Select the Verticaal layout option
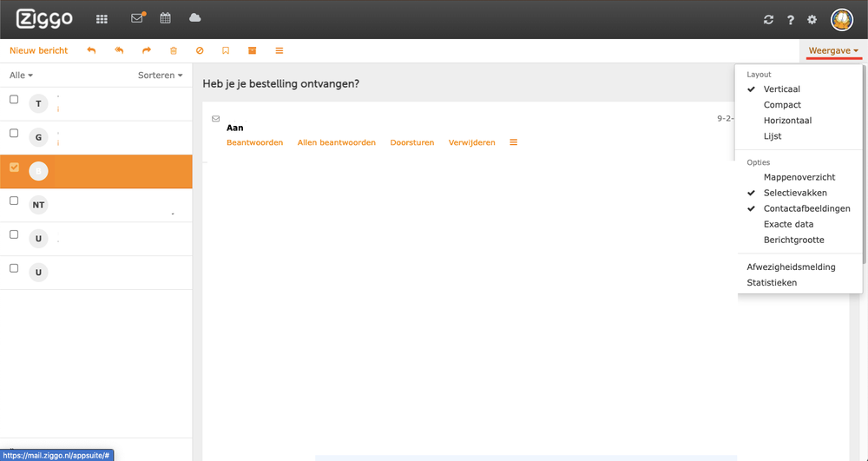The width and height of the screenshot is (868, 461). click(x=782, y=89)
